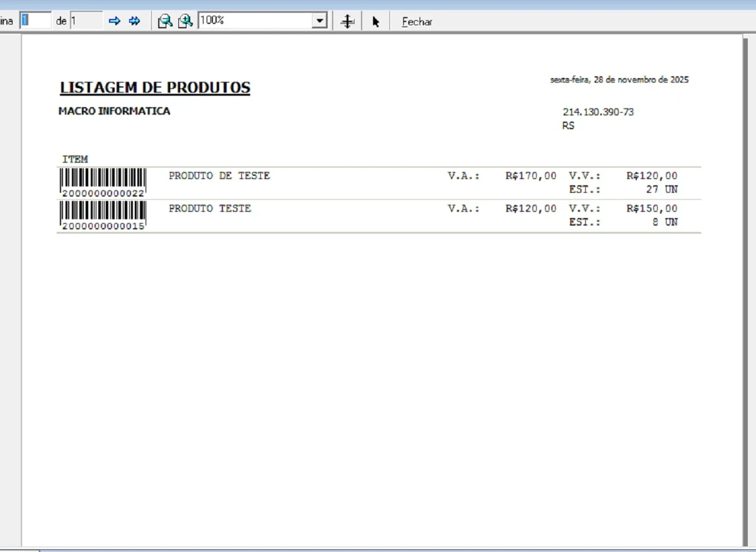Select the PRODUTO DE TESTE item name
The image size is (756, 552).
[219, 176]
